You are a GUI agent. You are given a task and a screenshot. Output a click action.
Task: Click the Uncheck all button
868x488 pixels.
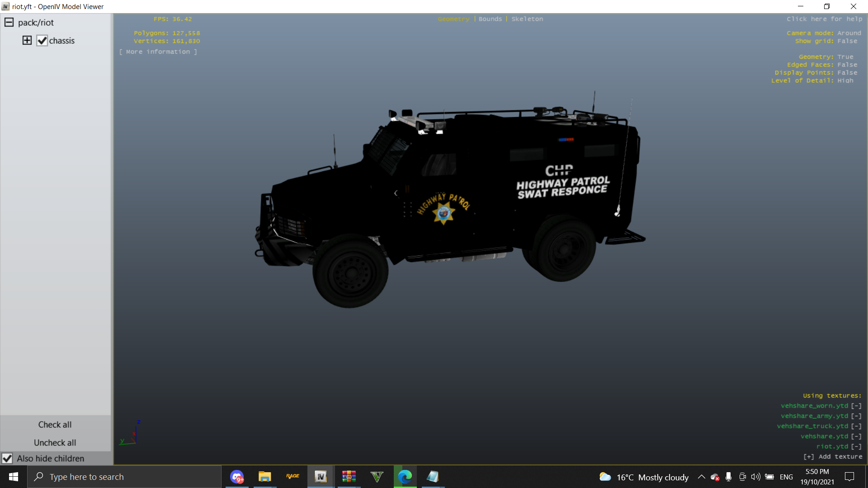click(55, 443)
